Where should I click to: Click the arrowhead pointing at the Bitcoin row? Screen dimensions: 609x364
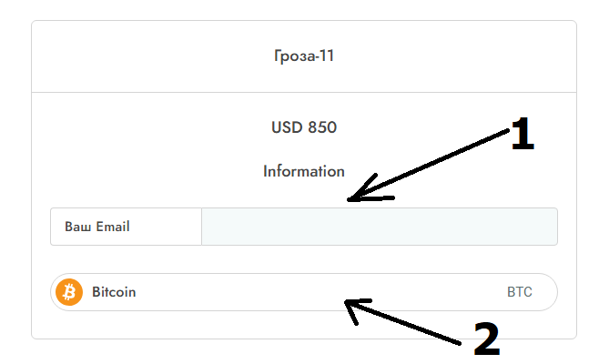350,305
